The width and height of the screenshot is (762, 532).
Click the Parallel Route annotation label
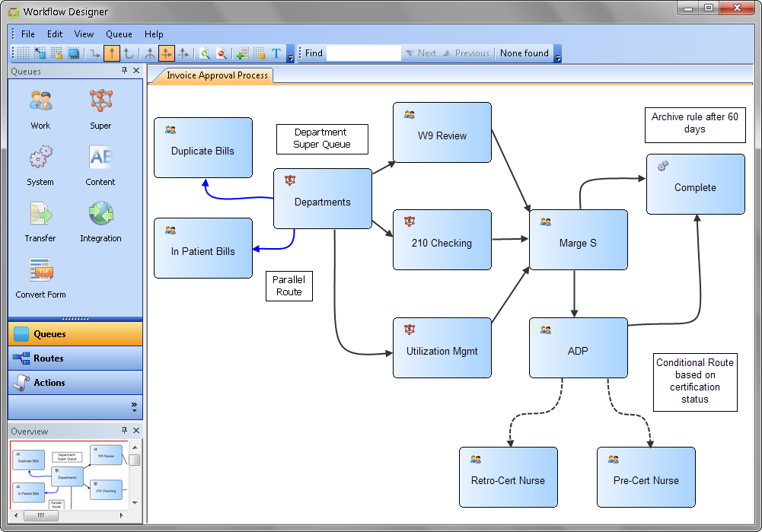[289, 286]
